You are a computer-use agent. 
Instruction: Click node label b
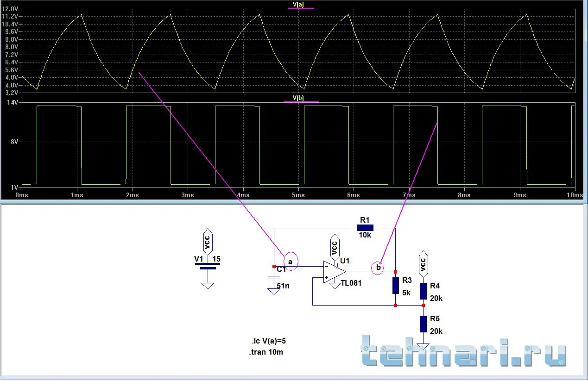[378, 267]
